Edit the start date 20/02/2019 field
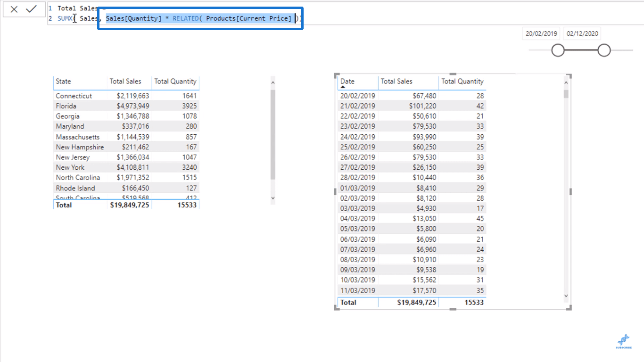This screenshot has width=644, height=362. (542, 33)
